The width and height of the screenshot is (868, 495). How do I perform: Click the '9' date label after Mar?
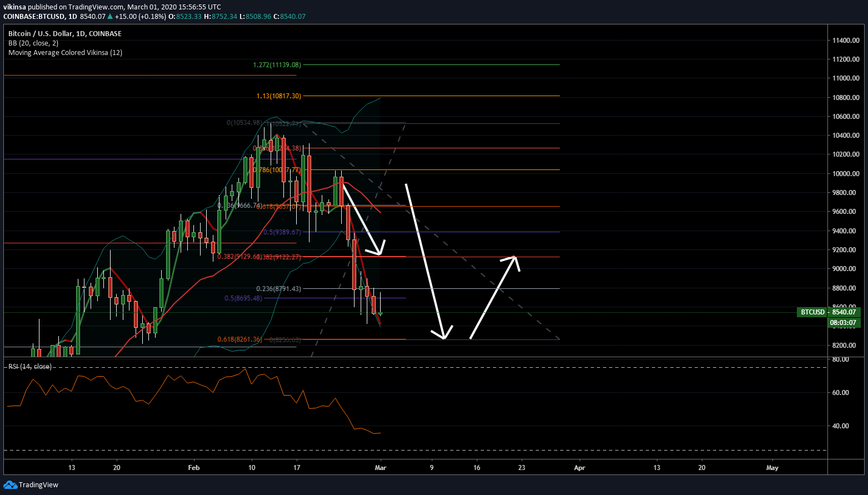tap(432, 468)
